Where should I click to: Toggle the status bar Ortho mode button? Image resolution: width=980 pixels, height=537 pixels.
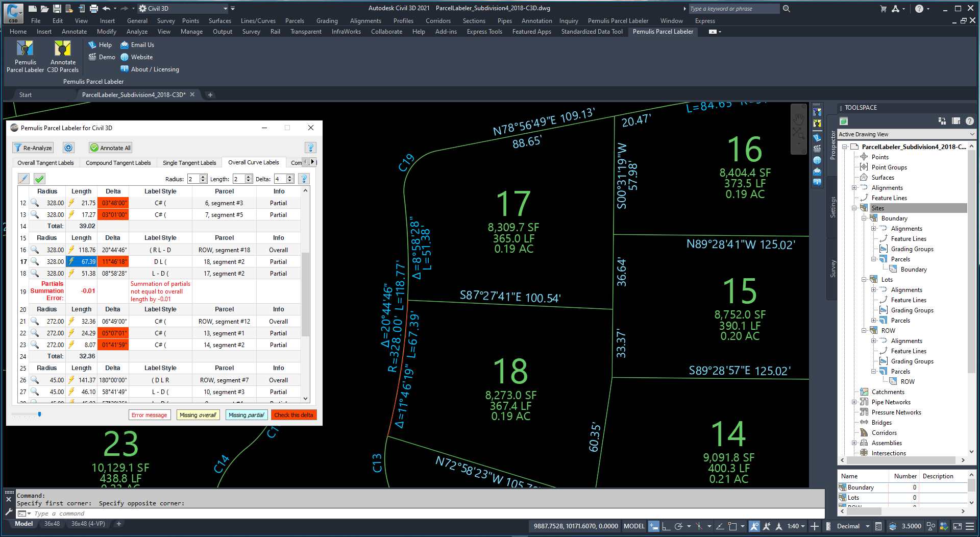click(666, 526)
